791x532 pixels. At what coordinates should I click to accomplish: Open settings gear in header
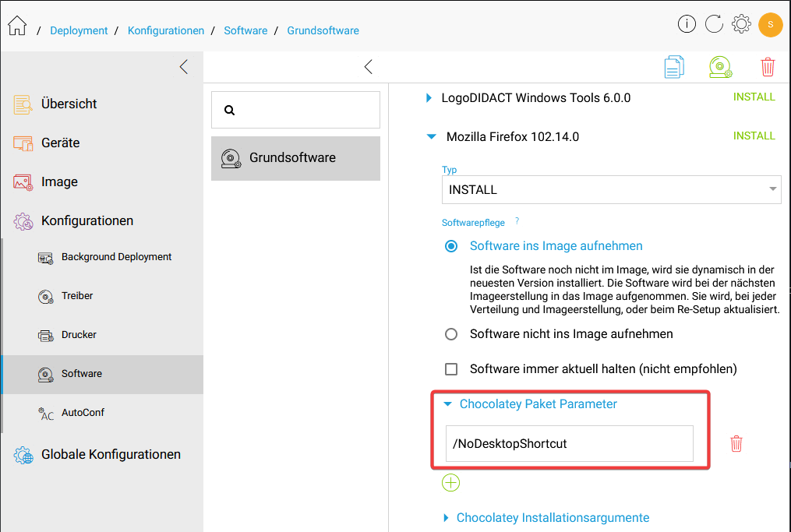pos(741,23)
